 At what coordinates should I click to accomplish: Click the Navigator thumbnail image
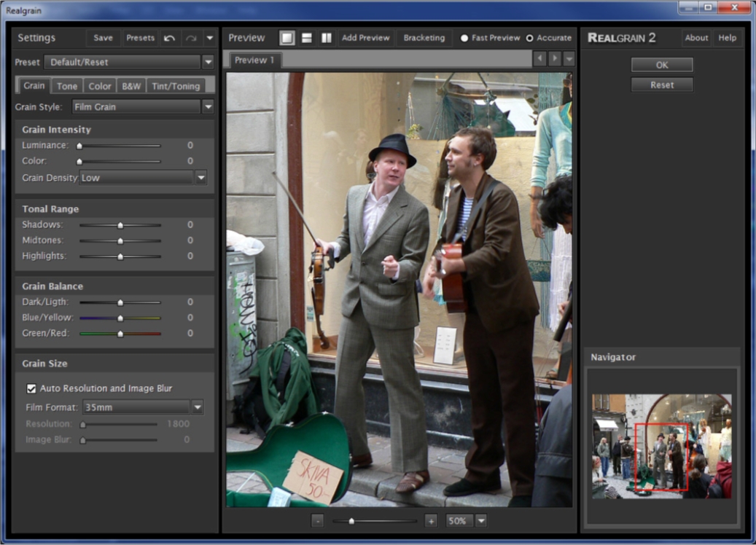pos(662,446)
